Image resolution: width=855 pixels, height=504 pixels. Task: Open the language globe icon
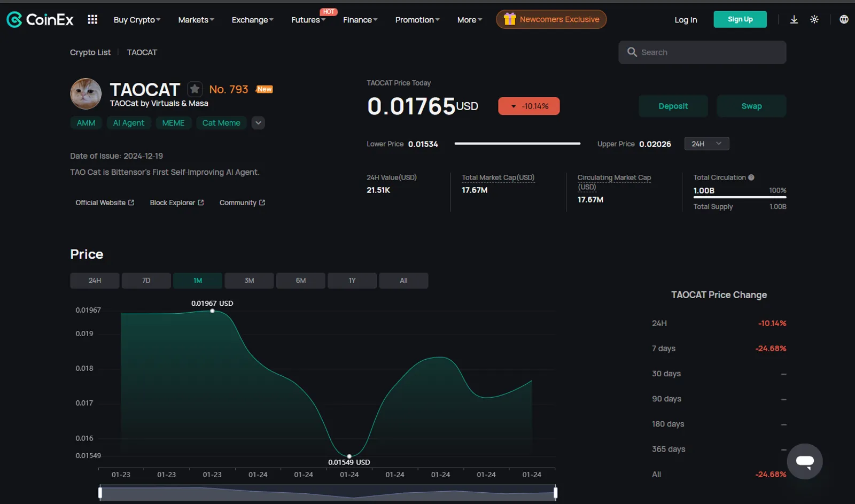point(844,19)
